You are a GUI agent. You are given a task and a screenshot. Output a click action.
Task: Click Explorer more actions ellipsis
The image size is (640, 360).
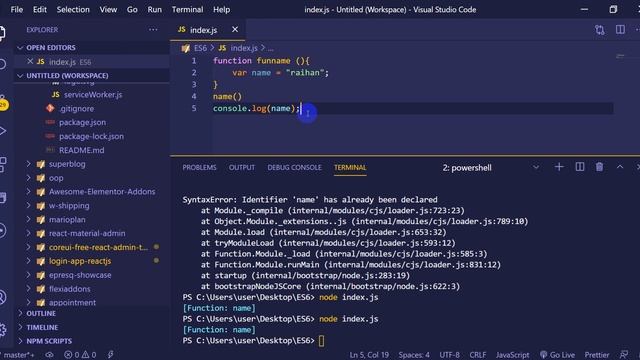pos(153,29)
